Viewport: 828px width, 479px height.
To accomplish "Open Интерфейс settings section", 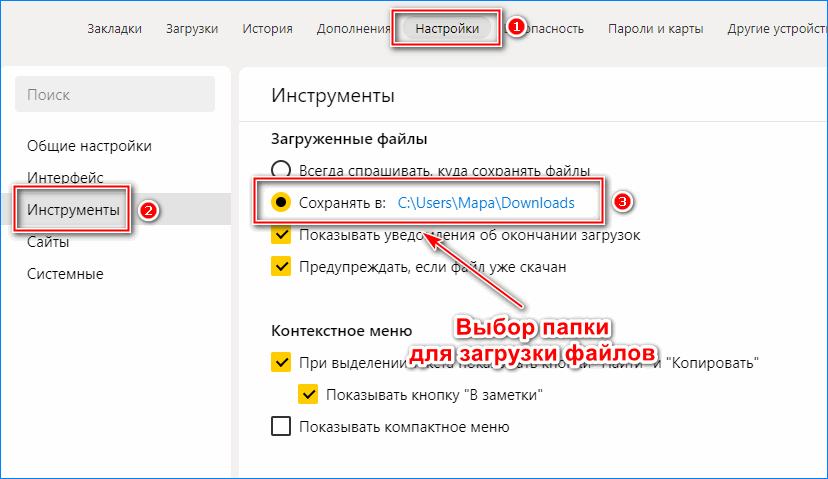I will [x=65, y=177].
